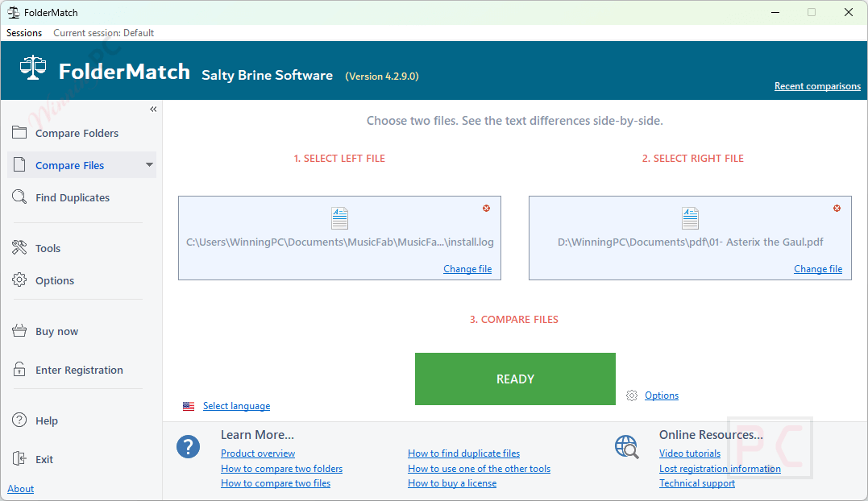
Task: Open Enter Registration
Action: (79, 370)
